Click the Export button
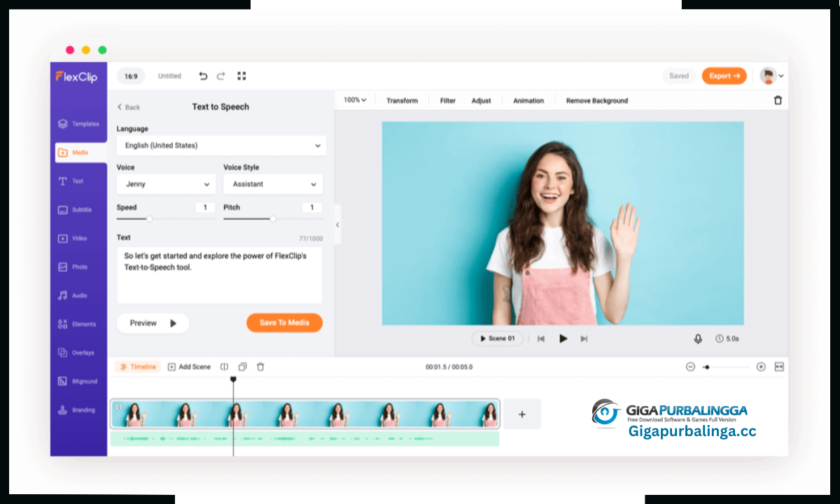Screen dimensions: 840x504 pos(724,76)
